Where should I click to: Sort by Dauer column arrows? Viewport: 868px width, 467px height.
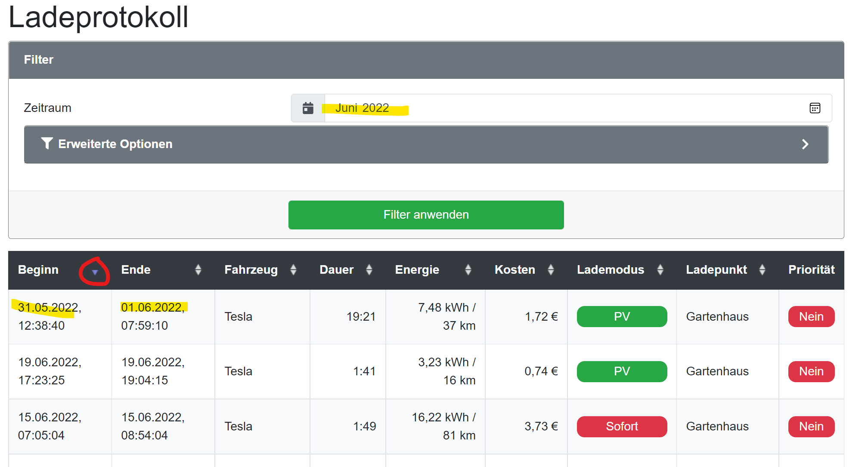pyautogui.click(x=369, y=270)
